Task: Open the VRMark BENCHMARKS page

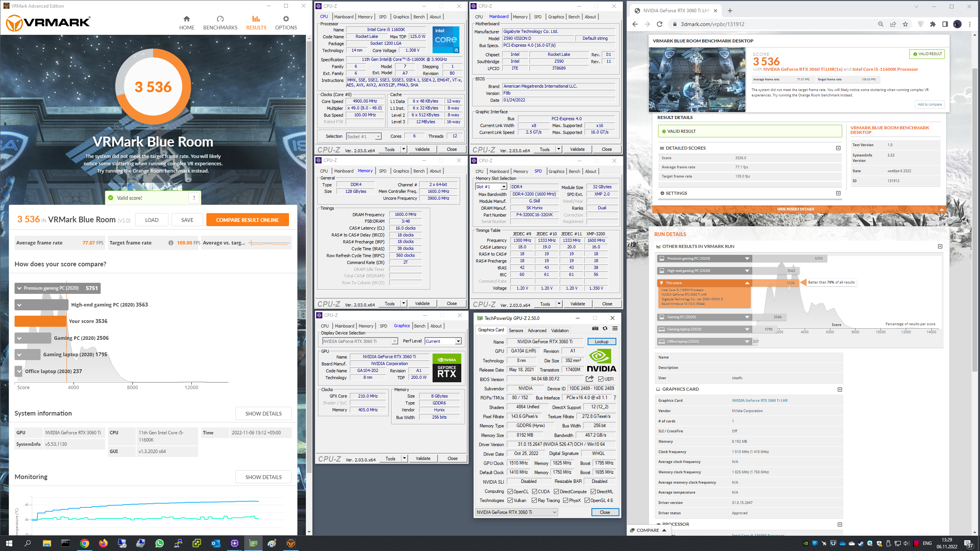Action: coord(220,23)
